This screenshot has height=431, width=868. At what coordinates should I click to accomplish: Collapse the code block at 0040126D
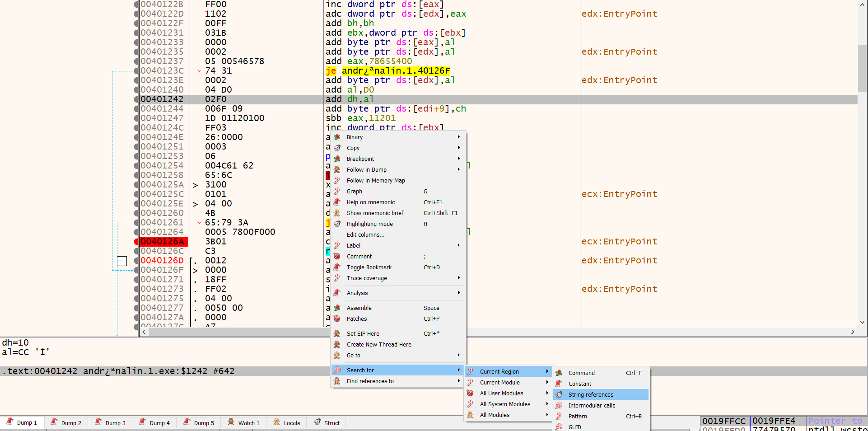click(x=122, y=261)
